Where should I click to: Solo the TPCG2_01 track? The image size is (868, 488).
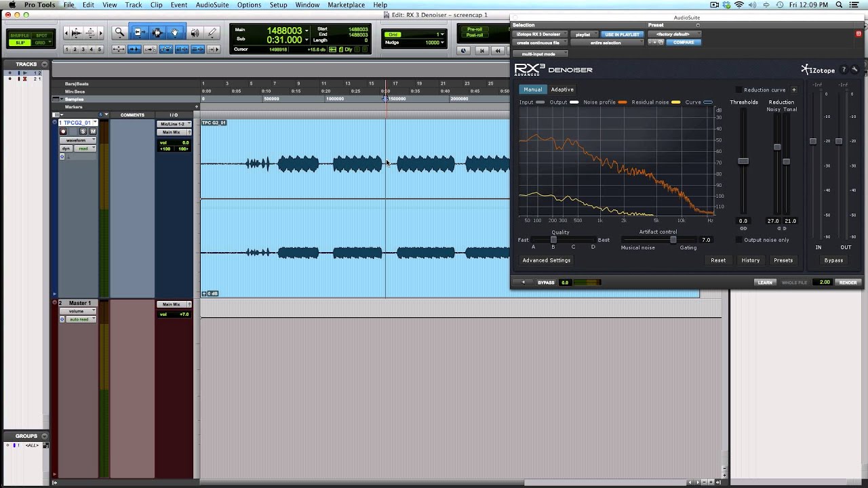[83, 131]
